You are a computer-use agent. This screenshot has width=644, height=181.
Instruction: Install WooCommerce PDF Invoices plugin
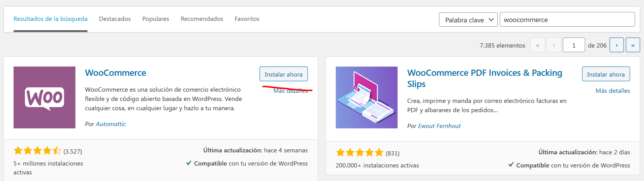606,74
